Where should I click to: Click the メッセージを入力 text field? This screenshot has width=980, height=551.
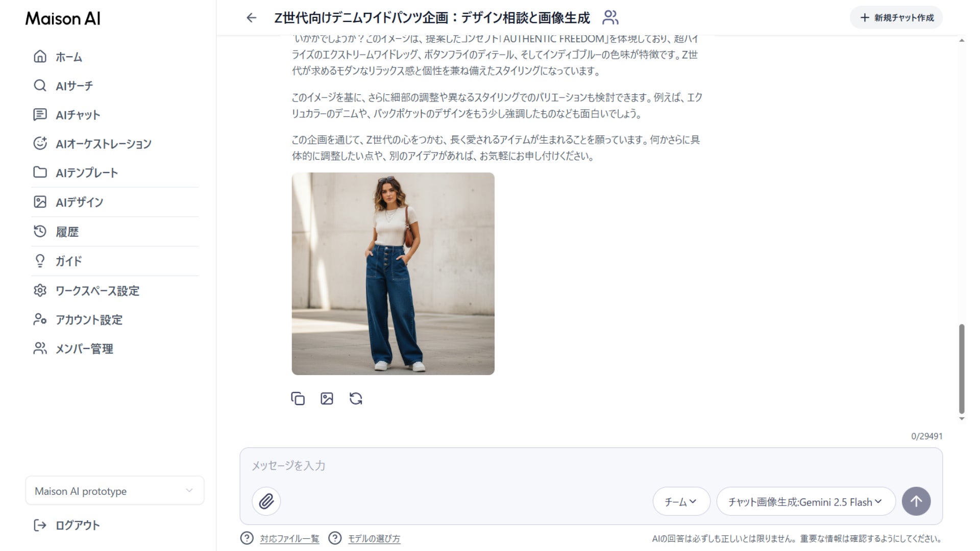click(591, 465)
